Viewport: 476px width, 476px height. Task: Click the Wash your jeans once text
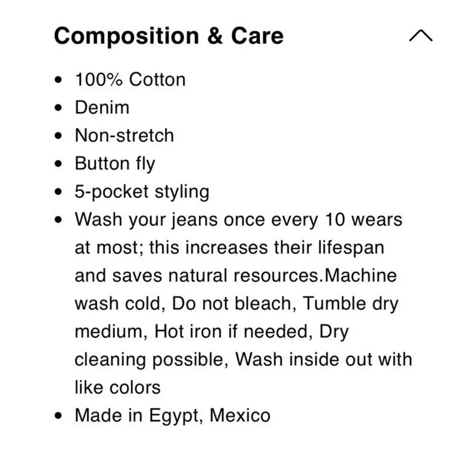[x=170, y=219]
